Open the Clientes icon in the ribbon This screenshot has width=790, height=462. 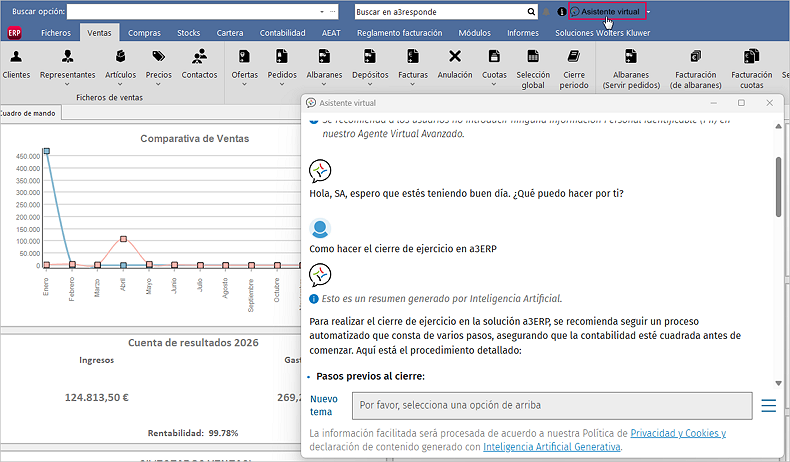pyautogui.click(x=16, y=56)
